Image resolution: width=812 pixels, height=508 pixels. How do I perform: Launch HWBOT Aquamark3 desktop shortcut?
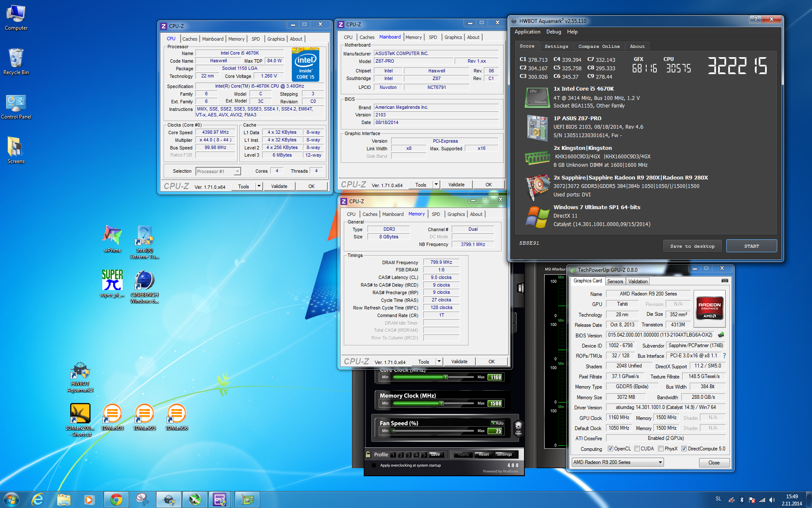pyautogui.click(x=80, y=377)
